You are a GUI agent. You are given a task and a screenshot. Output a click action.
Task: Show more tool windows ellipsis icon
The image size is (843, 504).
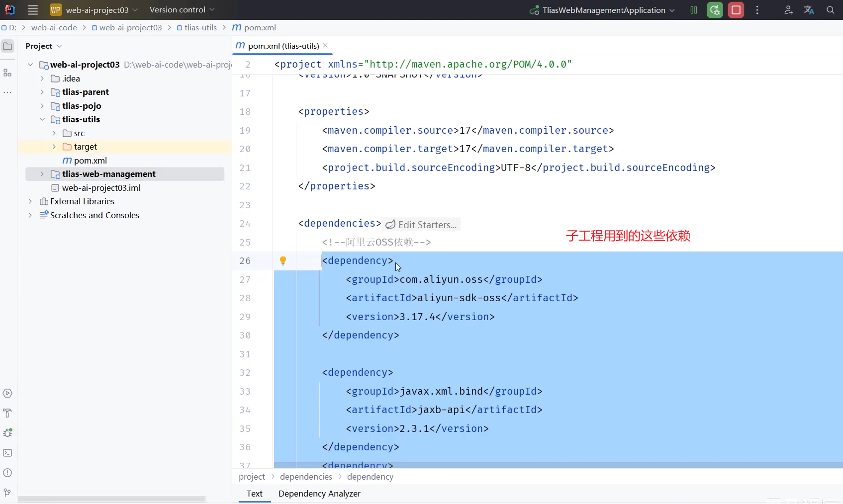(7, 92)
